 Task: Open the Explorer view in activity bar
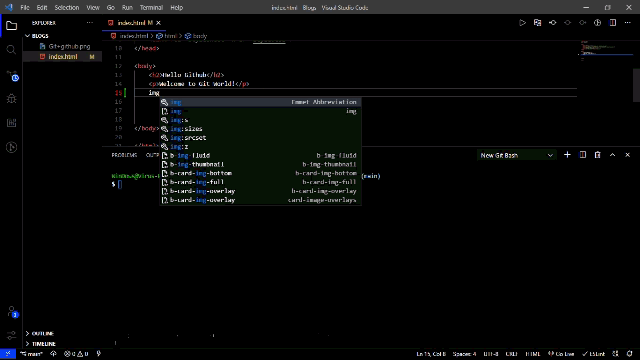(11, 26)
